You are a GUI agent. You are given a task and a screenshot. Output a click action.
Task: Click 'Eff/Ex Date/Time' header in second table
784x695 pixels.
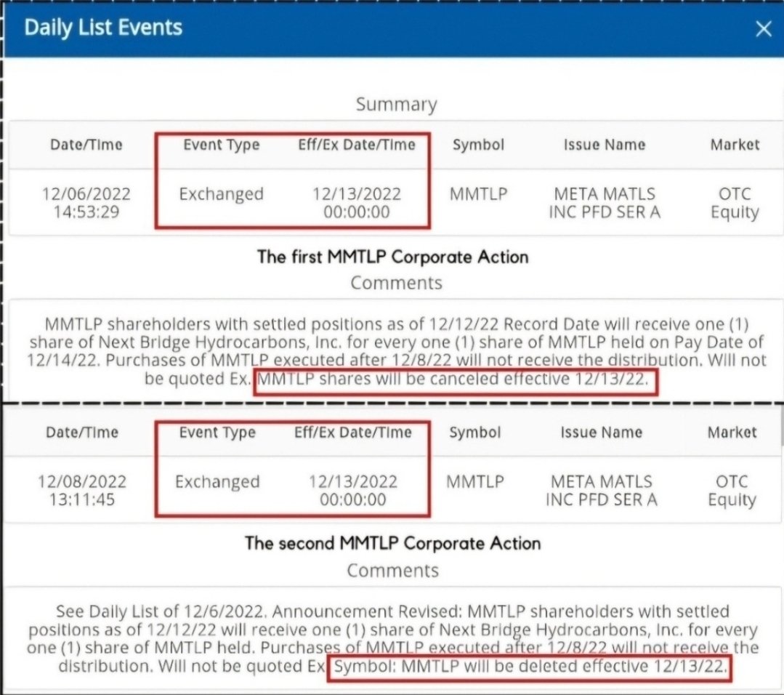[x=353, y=433]
